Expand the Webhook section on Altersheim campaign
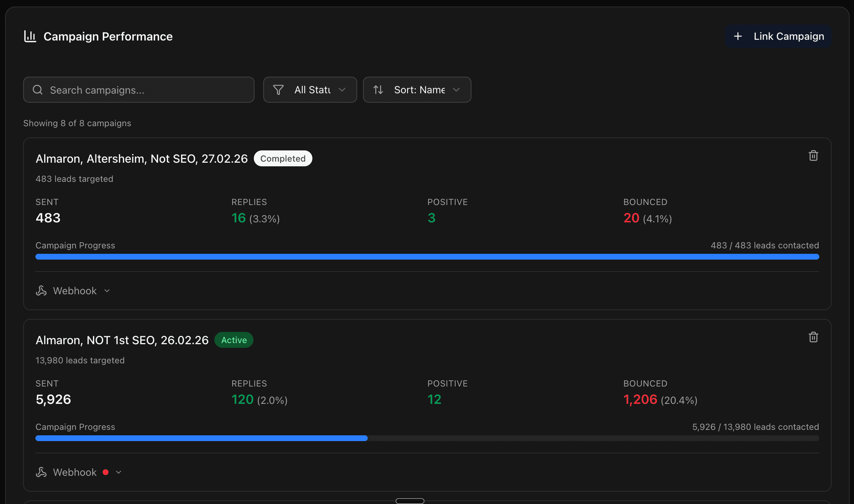854x504 pixels. point(107,290)
